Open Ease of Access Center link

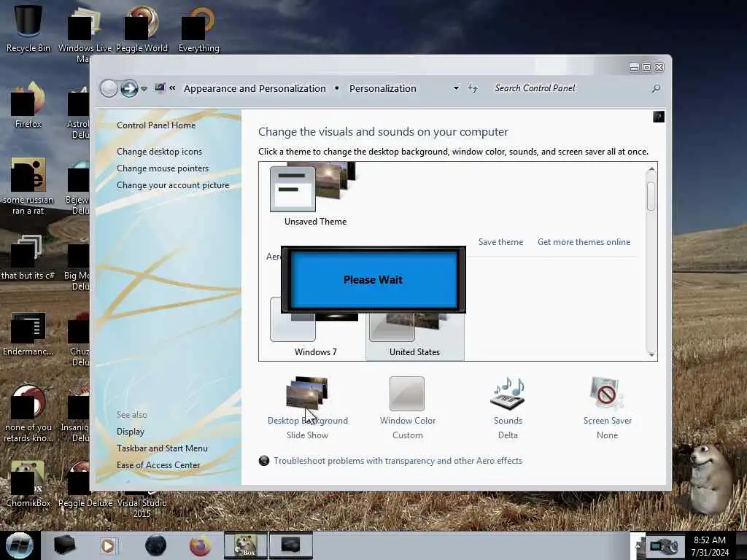point(158,464)
